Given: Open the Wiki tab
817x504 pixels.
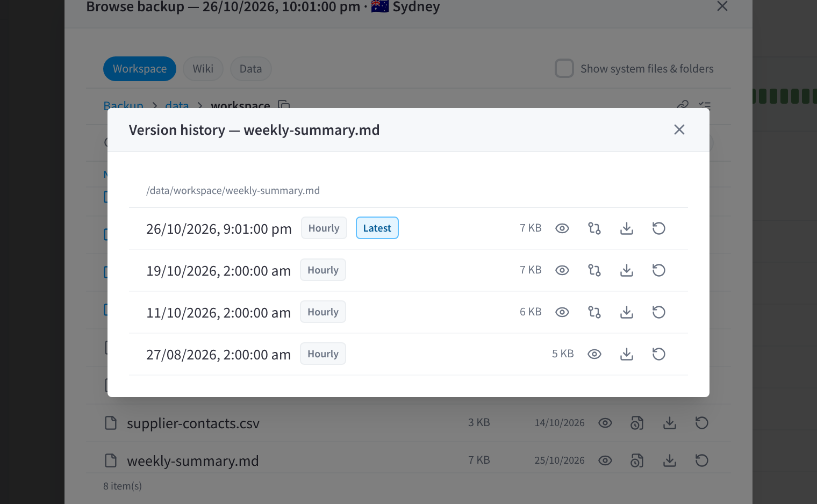Looking at the screenshot, I should [203, 69].
